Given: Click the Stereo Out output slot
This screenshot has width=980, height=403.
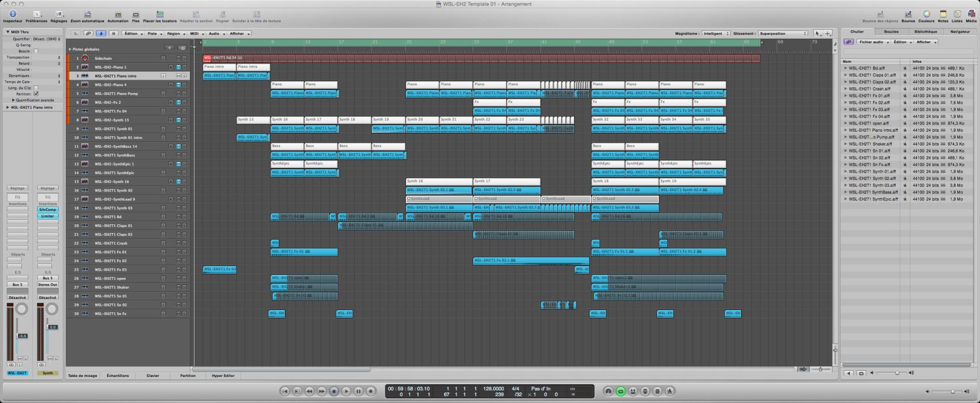Looking at the screenshot, I should [47, 285].
